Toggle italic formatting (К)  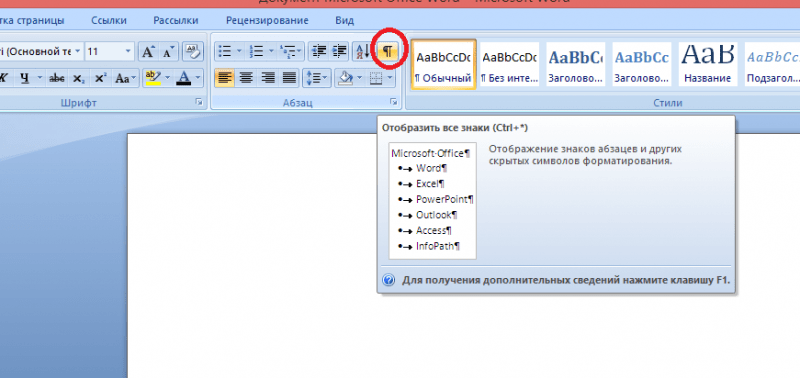coord(4,78)
